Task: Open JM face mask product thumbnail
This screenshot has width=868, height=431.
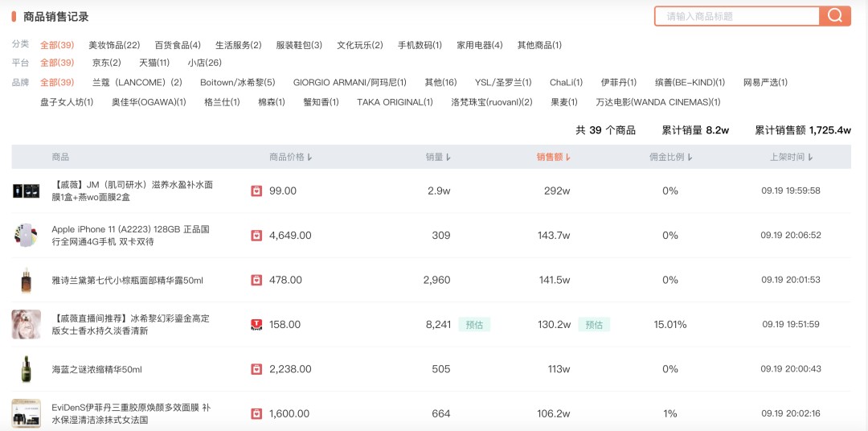Action: click(26, 191)
